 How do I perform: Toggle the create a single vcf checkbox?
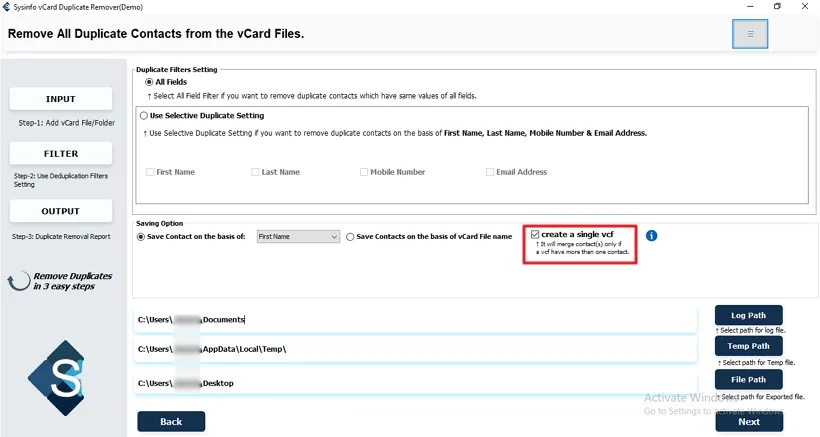pyautogui.click(x=536, y=234)
